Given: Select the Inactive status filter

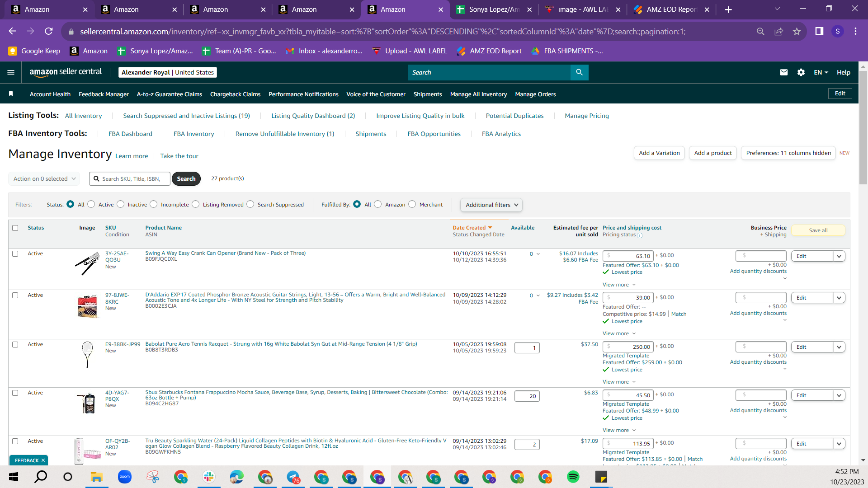Looking at the screenshot, I should [121, 204].
